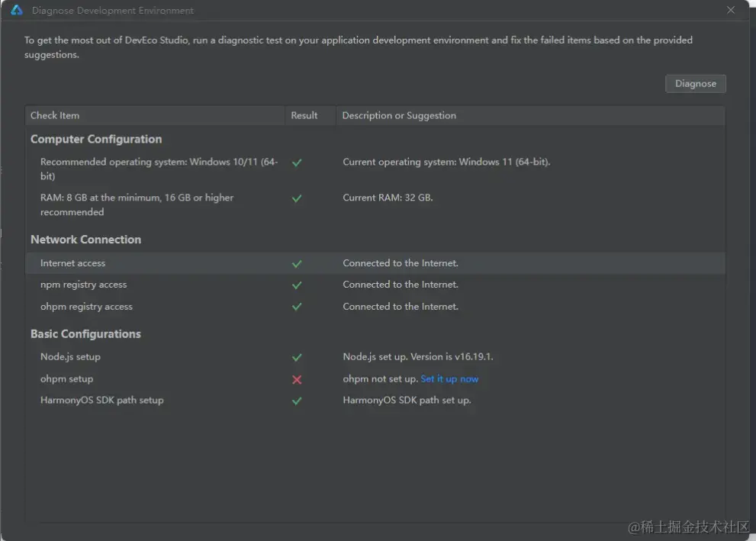Image resolution: width=756 pixels, height=541 pixels.
Task: Open the 'Set it up now' link
Action: [449, 379]
